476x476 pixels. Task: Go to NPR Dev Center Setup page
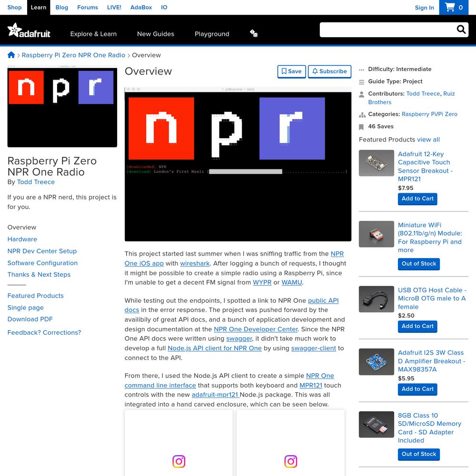[42, 251]
